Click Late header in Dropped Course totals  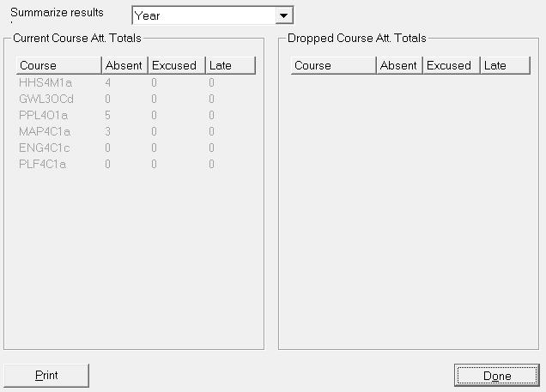click(504, 66)
